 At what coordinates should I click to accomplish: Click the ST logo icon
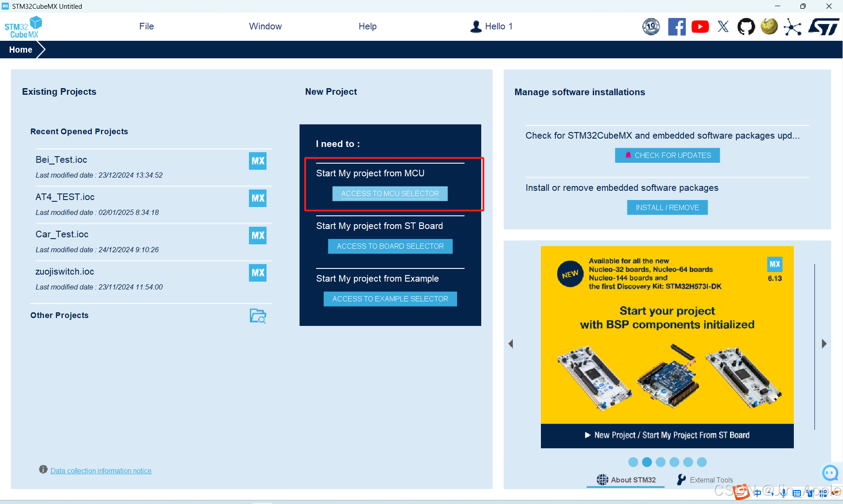[824, 27]
